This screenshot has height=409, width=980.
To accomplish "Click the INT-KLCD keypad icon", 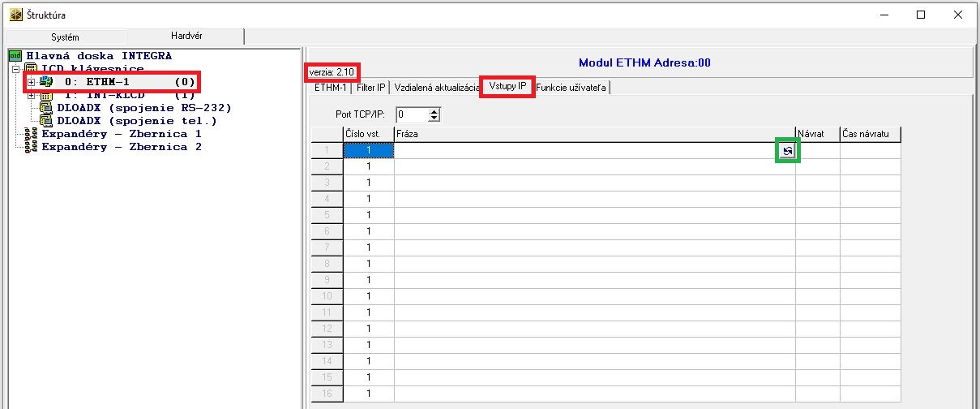I will pyautogui.click(x=45, y=95).
